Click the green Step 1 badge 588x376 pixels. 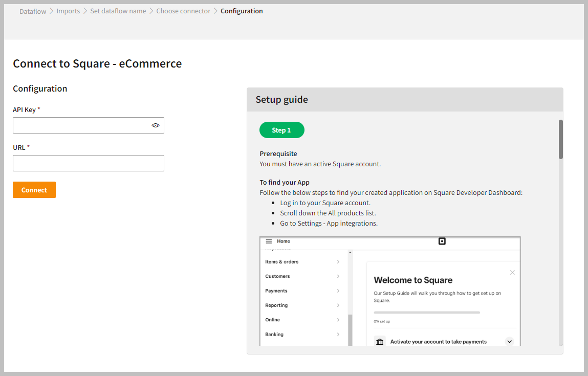tap(281, 130)
